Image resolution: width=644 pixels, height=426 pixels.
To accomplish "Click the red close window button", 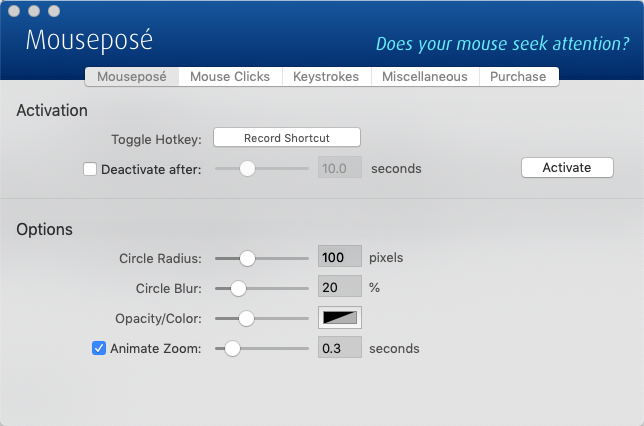I will coord(14,11).
